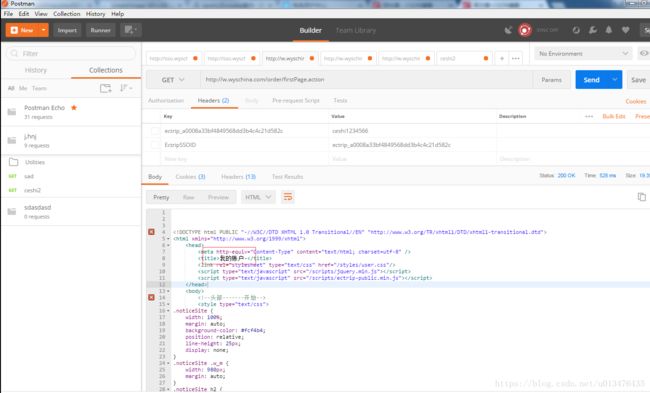Collapse the html tag at line 5
Viewport: 650px width, 393px height.
[168, 239]
